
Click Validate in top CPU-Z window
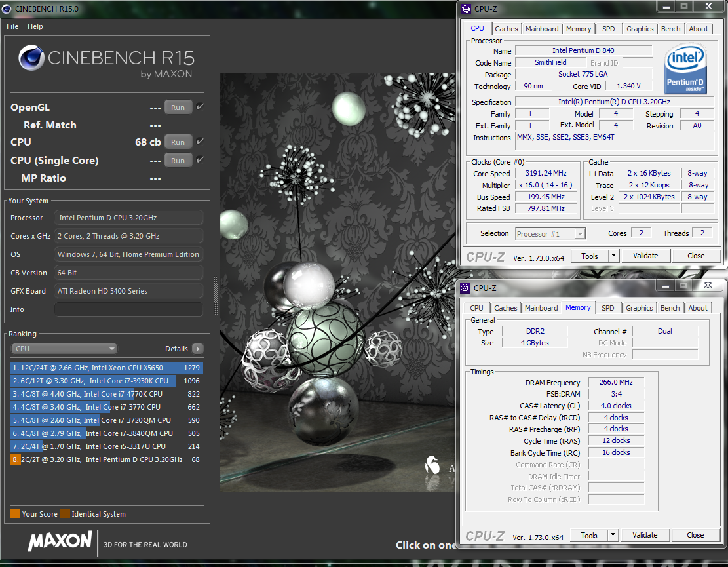(x=645, y=256)
